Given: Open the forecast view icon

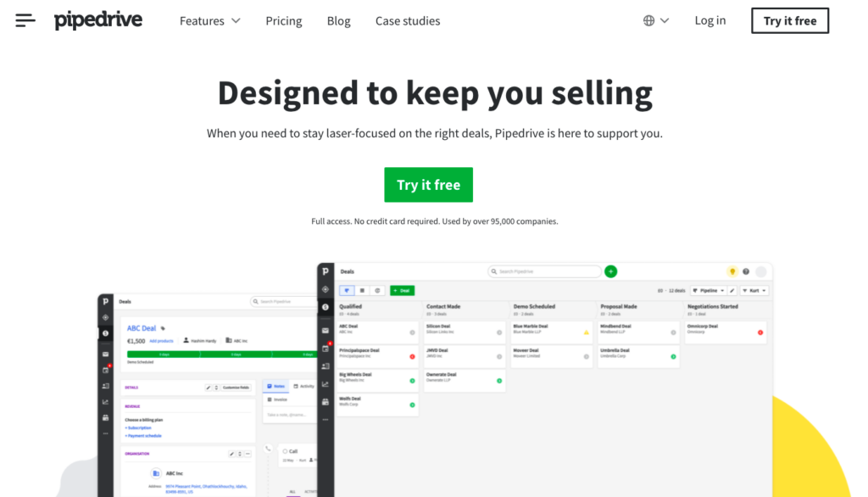Looking at the screenshot, I should point(377,290).
